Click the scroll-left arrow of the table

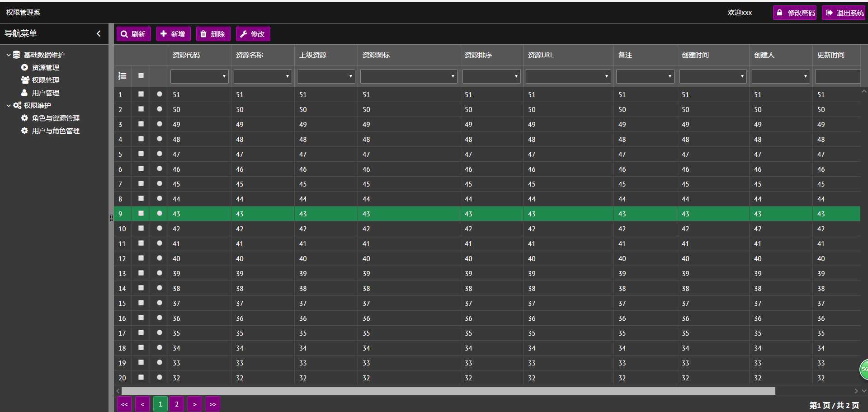(x=118, y=391)
